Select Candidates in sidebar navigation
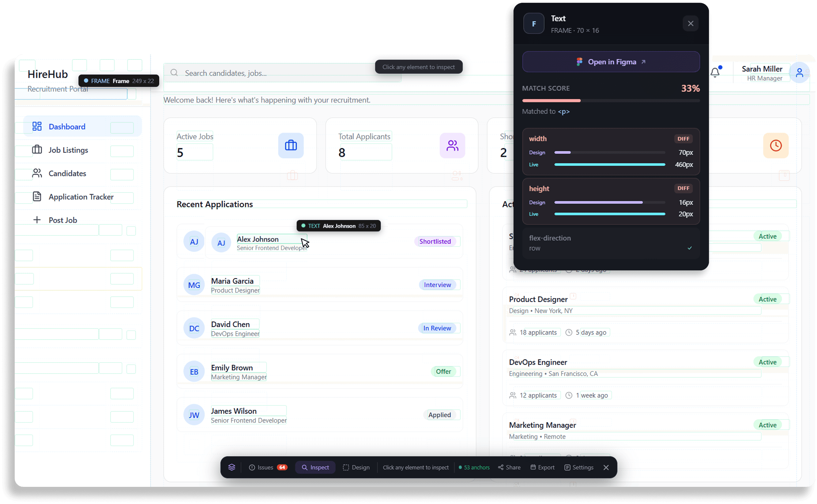The image size is (817, 504). [x=67, y=173]
